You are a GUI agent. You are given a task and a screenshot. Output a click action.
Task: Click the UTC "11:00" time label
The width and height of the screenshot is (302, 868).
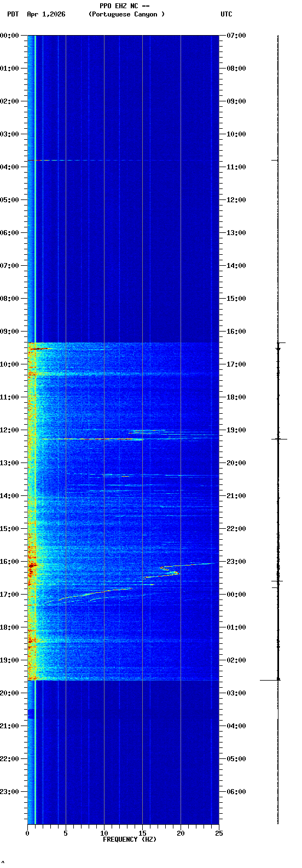[236, 167]
